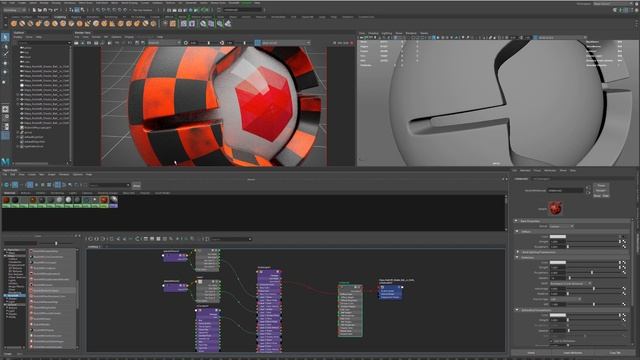Viewport: 640px width, 360px height.
Task: Click the Show button in Hypershade toolbar
Action: 136,186
